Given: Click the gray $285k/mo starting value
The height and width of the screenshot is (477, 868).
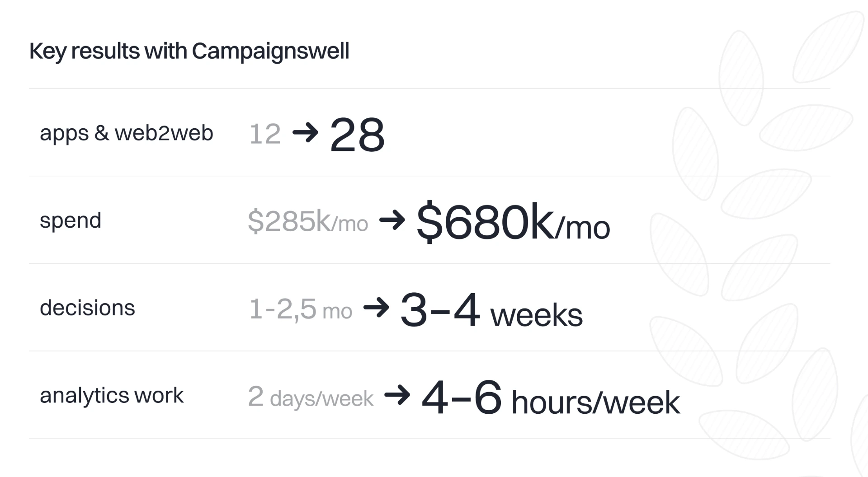Looking at the screenshot, I should (308, 221).
